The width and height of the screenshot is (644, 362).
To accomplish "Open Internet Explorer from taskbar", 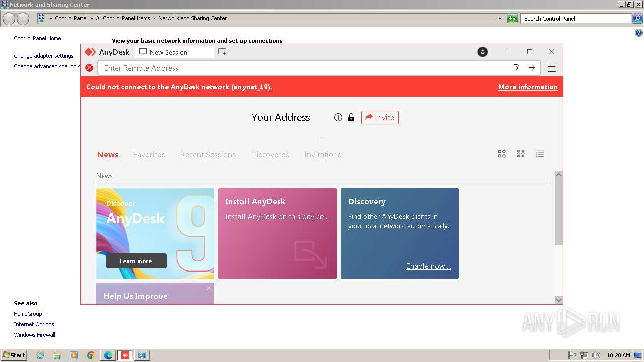I will click(40, 355).
